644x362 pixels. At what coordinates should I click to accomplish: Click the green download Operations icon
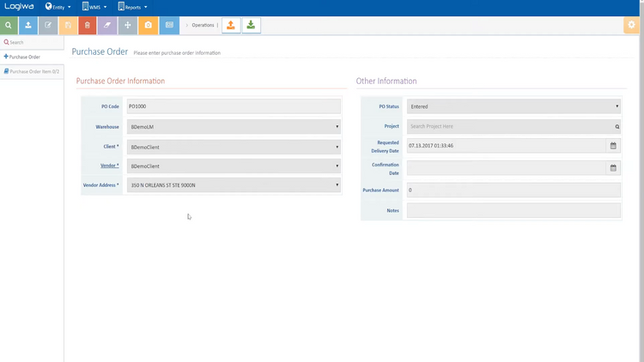[251, 25]
